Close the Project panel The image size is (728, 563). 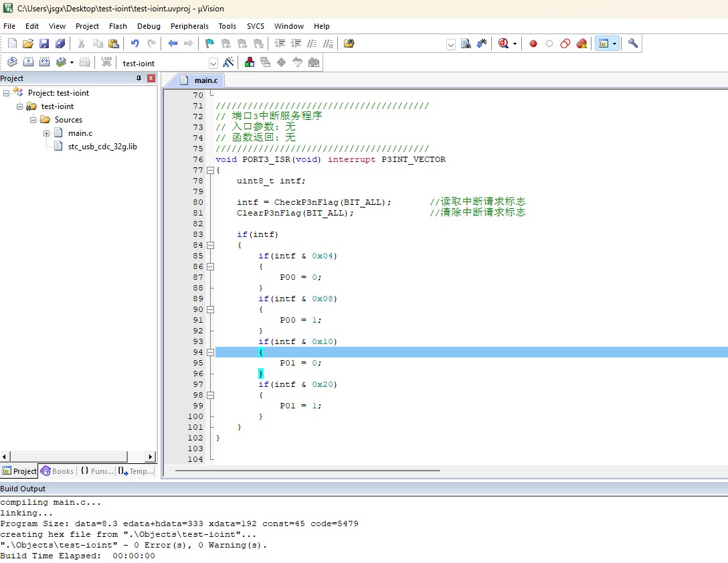click(x=151, y=78)
